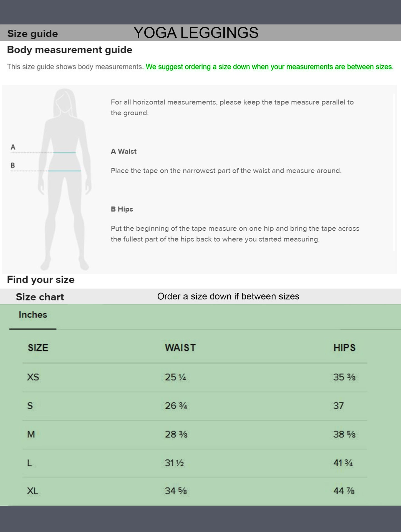
Task: Click the letter A waist marker
Action: click(x=13, y=147)
